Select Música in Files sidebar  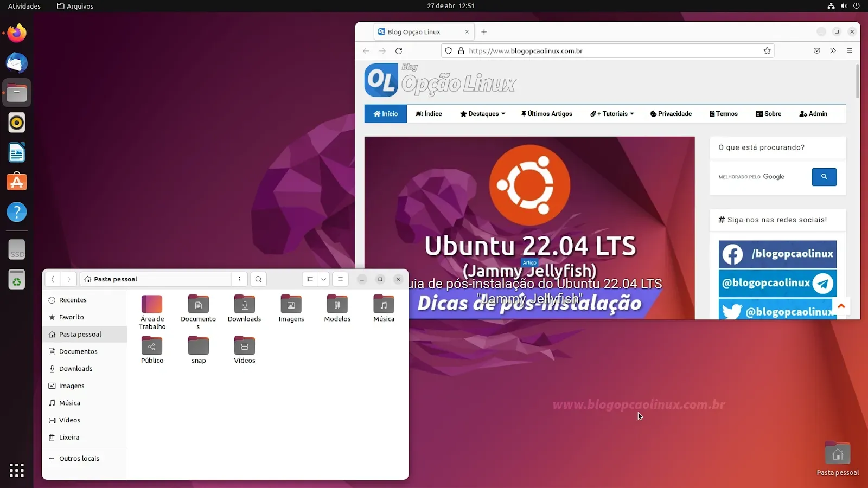tap(85, 403)
